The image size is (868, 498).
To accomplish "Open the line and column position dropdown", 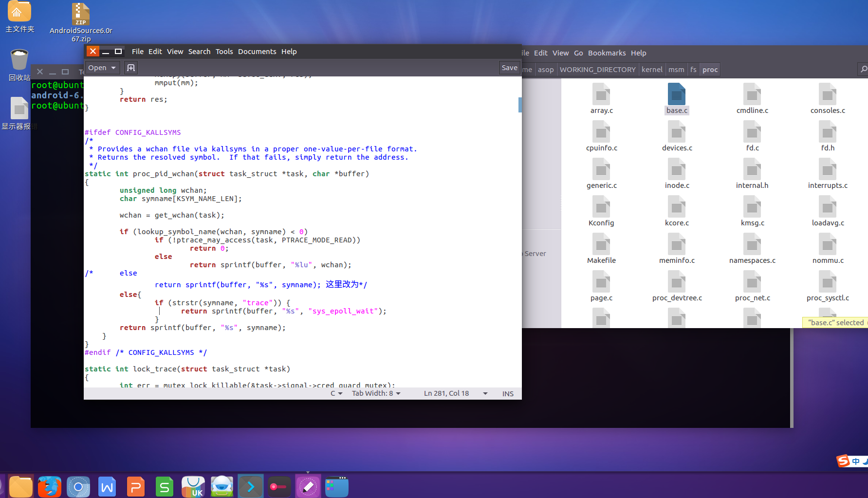I will [x=456, y=393].
